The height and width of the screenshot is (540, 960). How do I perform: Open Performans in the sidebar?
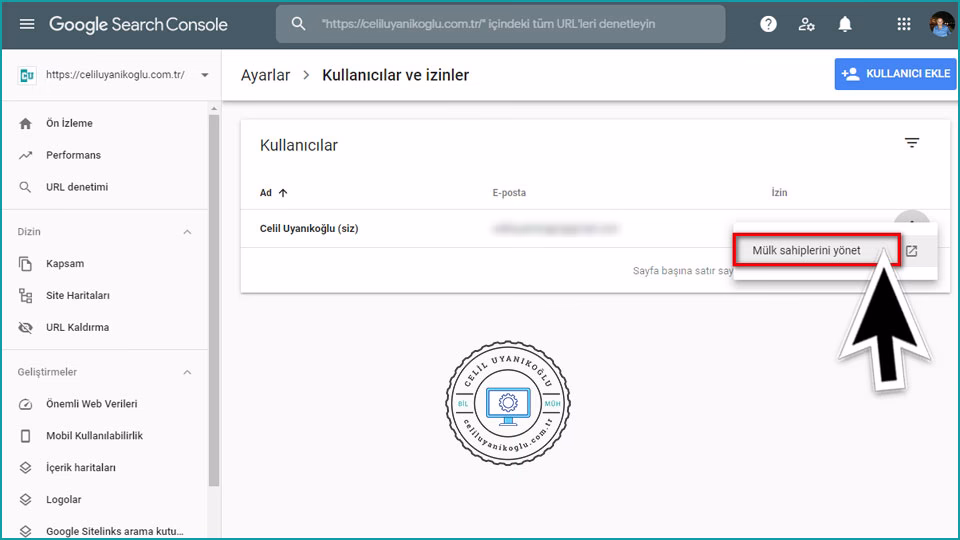(x=73, y=155)
